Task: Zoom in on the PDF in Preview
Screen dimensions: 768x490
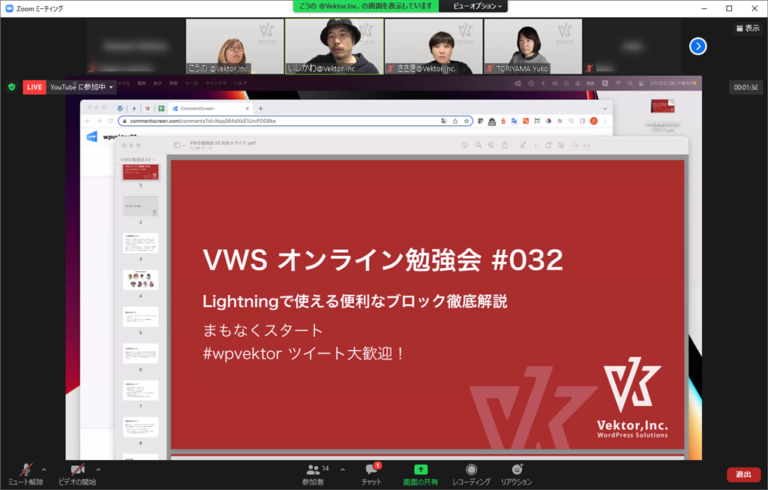Action: coord(491,145)
